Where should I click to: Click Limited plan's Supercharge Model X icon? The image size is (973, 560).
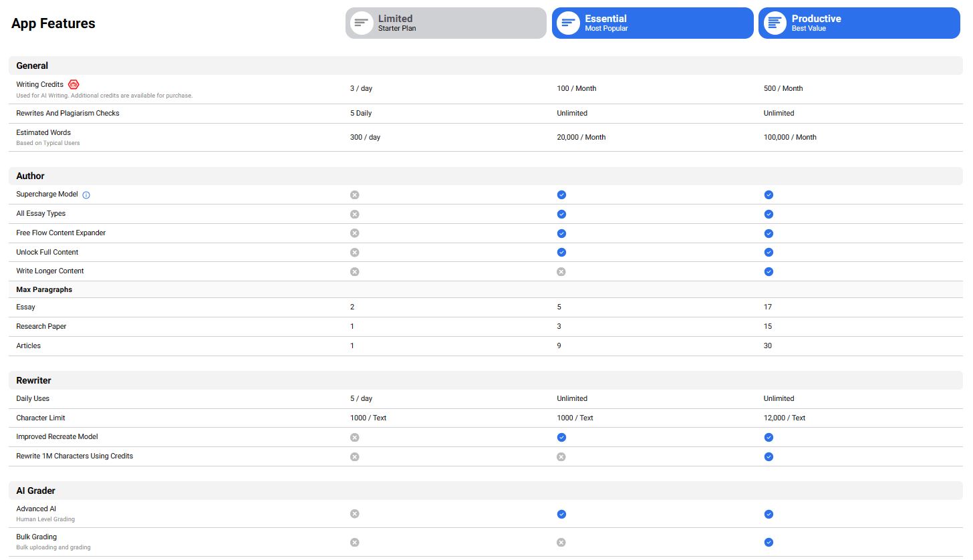tap(355, 194)
